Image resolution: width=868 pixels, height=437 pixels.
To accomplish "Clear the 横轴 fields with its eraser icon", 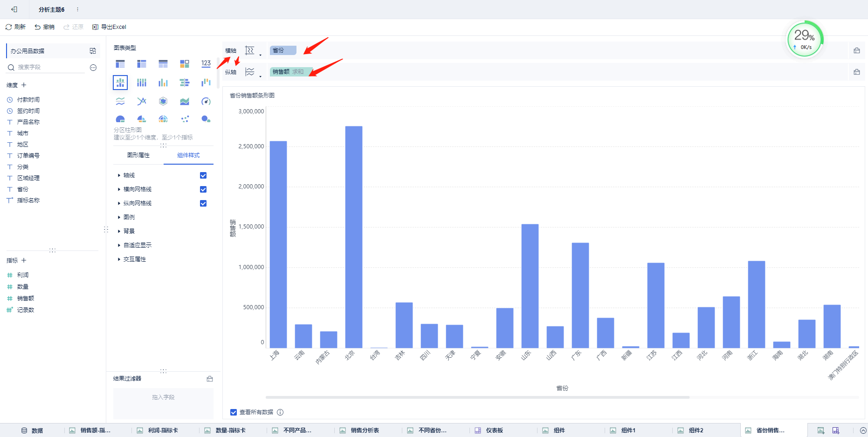I will 857,50.
